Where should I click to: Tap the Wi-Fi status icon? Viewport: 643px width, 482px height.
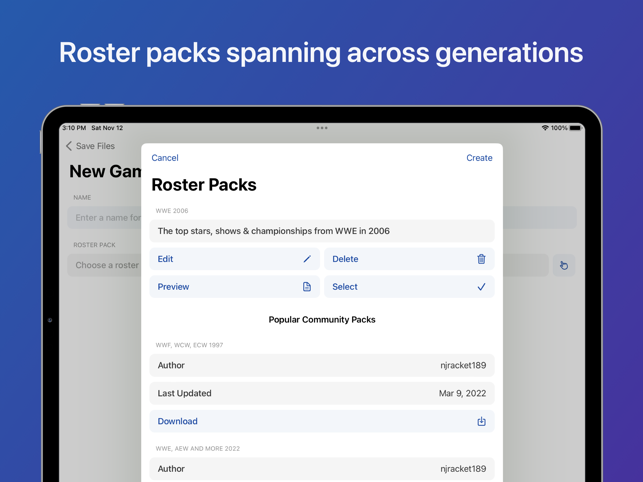click(x=545, y=128)
